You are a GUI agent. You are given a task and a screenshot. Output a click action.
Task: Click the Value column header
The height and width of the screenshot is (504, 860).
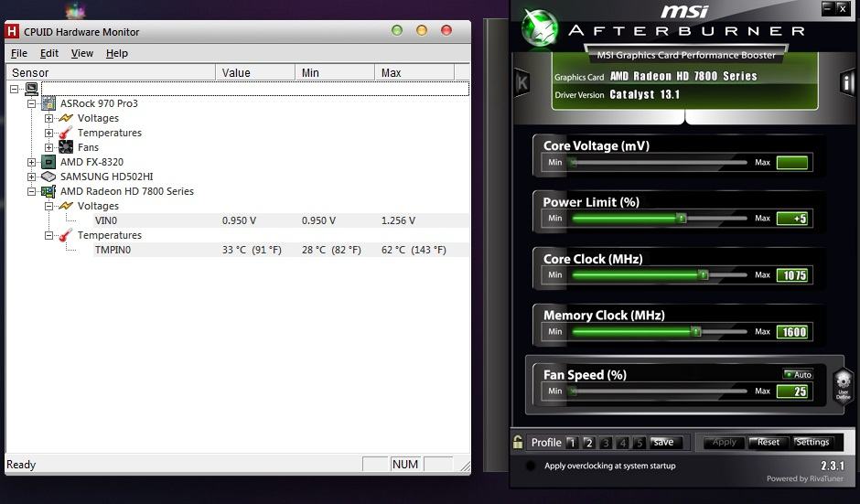tap(255, 72)
